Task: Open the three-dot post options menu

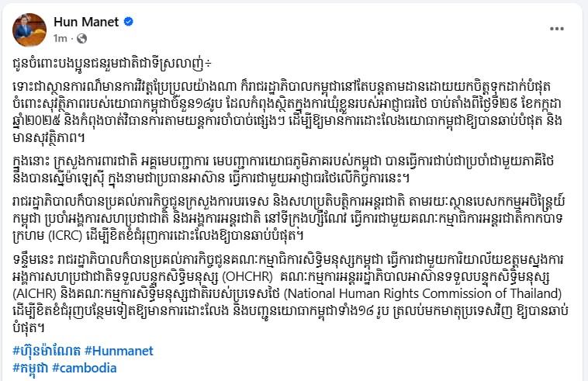Action: tap(557, 29)
